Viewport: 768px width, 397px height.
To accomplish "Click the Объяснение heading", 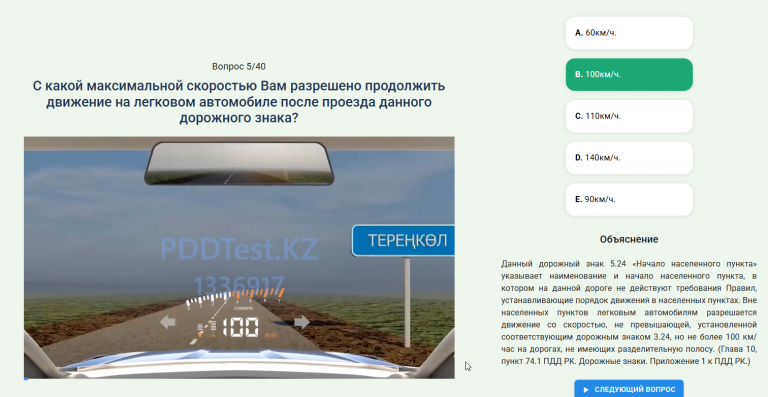I will point(629,239).
